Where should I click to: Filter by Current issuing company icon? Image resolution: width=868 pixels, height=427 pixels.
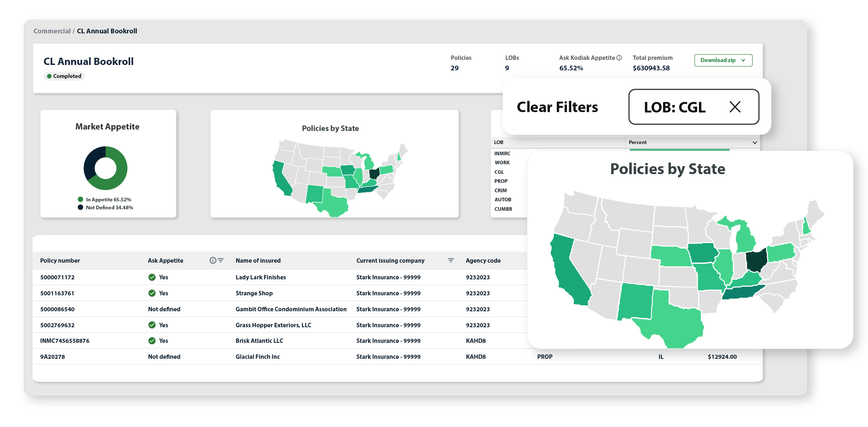coord(451,260)
